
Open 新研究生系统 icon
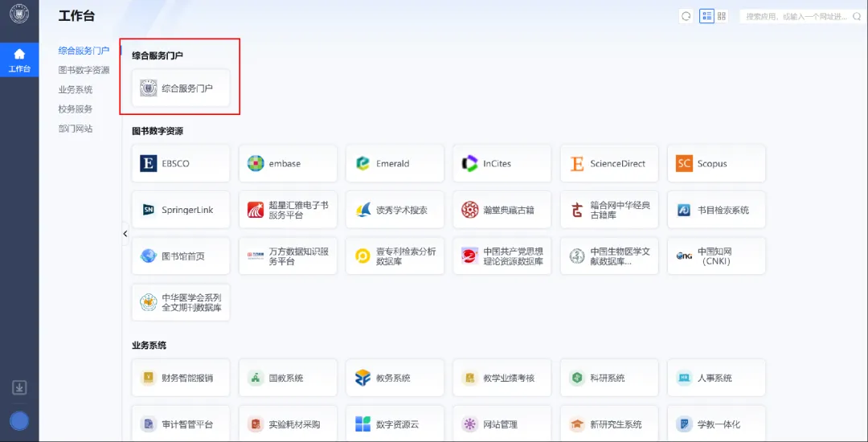point(577,425)
